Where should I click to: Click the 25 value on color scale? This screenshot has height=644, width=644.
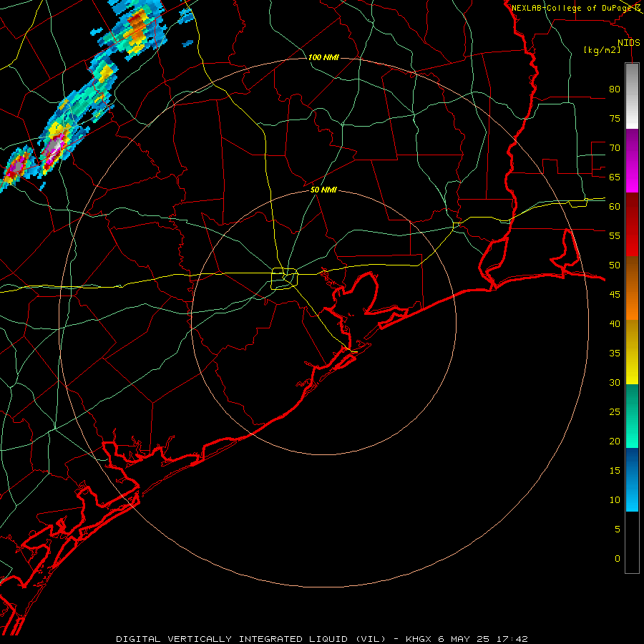615,411
